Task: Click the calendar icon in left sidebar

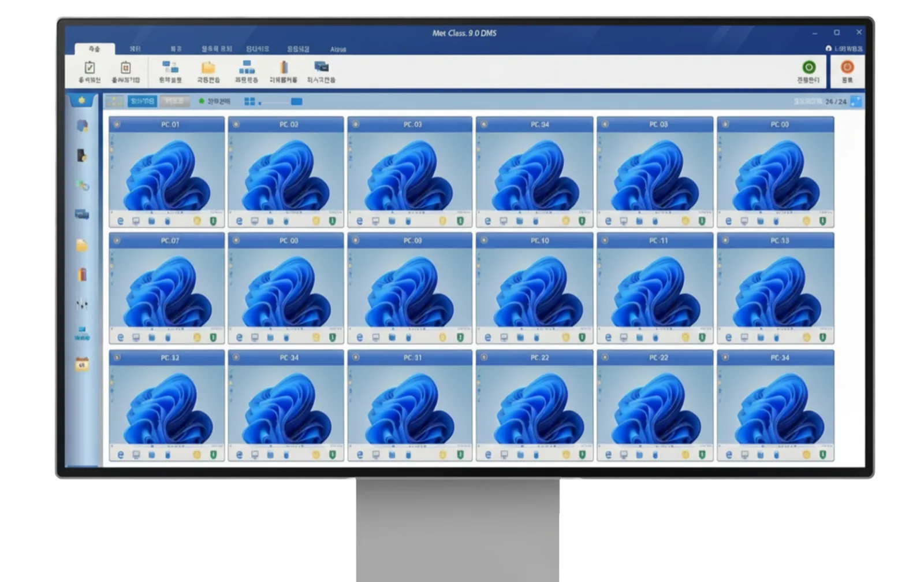Action: (x=82, y=364)
